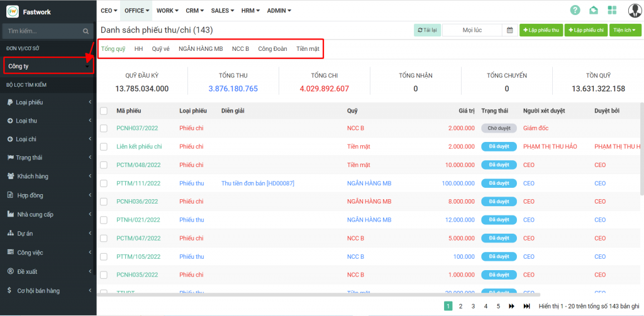Open the inbox envelope icon in header
The width and height of the screenshot is (644, 316).
[593, 10]
